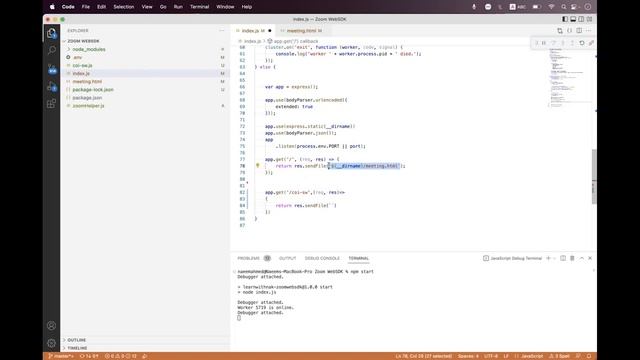This screenshot has width=640, height=360.
Task: Open the Extensions view
Action: click(51, 104)
